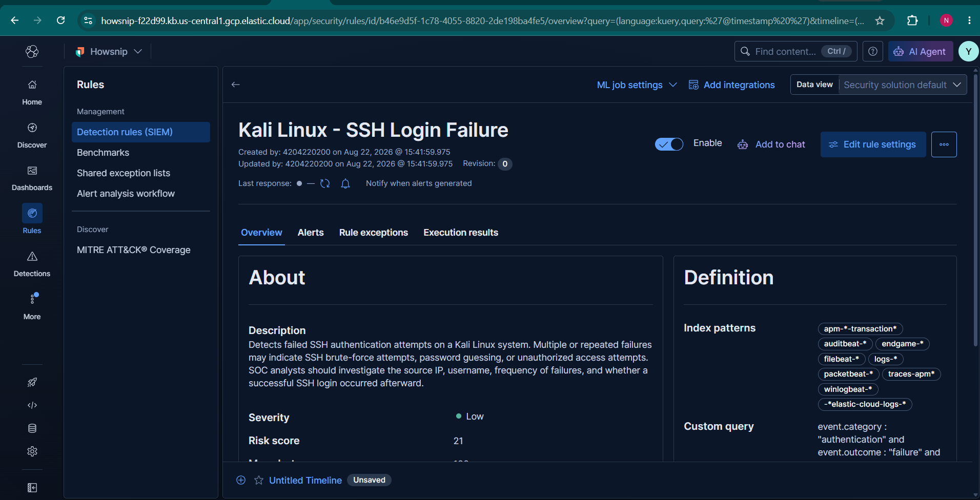Viewport: 980px width, 500px height.
Task: Click the 'Notify when alerts generated' text
Action: [x=419, y=183]
